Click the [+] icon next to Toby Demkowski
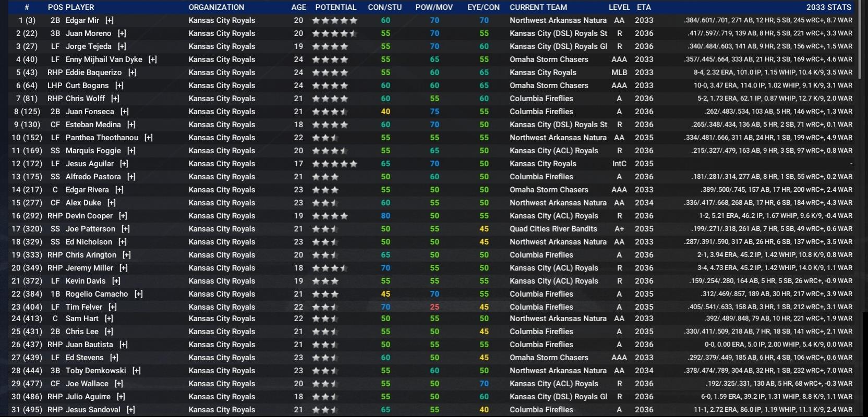Screen dimensions: 868x417 click(x=136, y=371)
